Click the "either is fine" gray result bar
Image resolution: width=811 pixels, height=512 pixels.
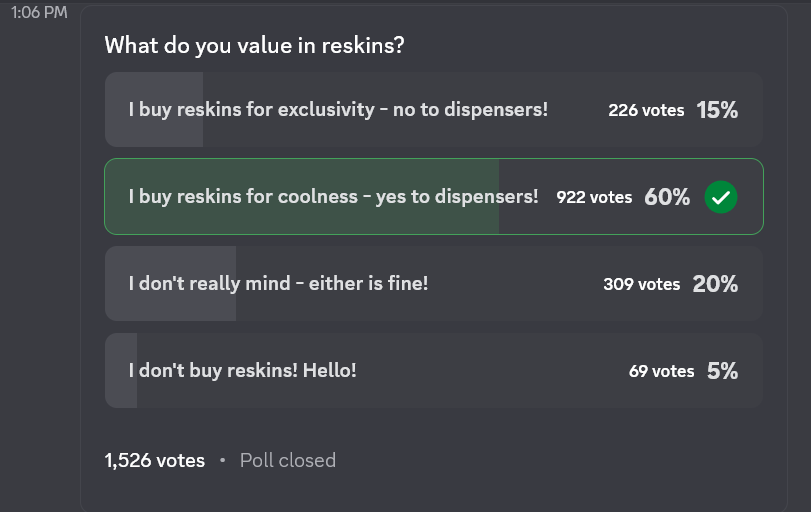click(171, 283)
